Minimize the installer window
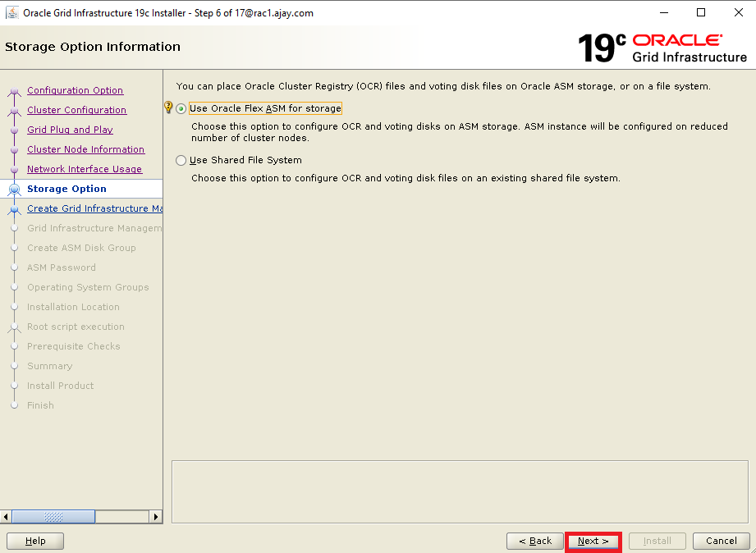756x553 pixels. [664, 12]
